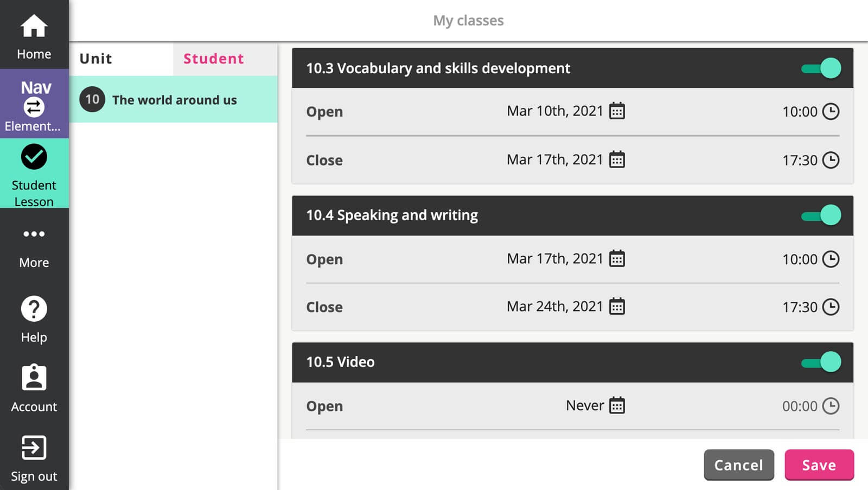
Task: Open calendar for 10.3 Open date
Action: [x=617, y=111]
